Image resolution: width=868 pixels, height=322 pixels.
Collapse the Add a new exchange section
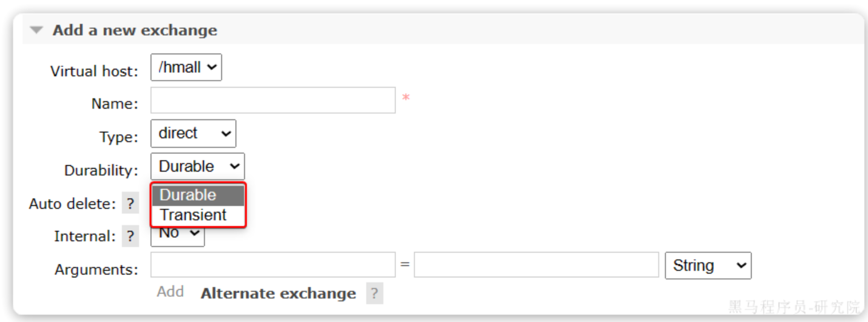coord(36,30)
